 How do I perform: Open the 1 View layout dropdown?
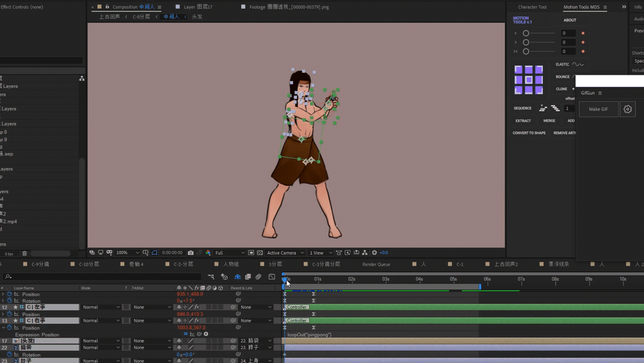tap(321, 253)
